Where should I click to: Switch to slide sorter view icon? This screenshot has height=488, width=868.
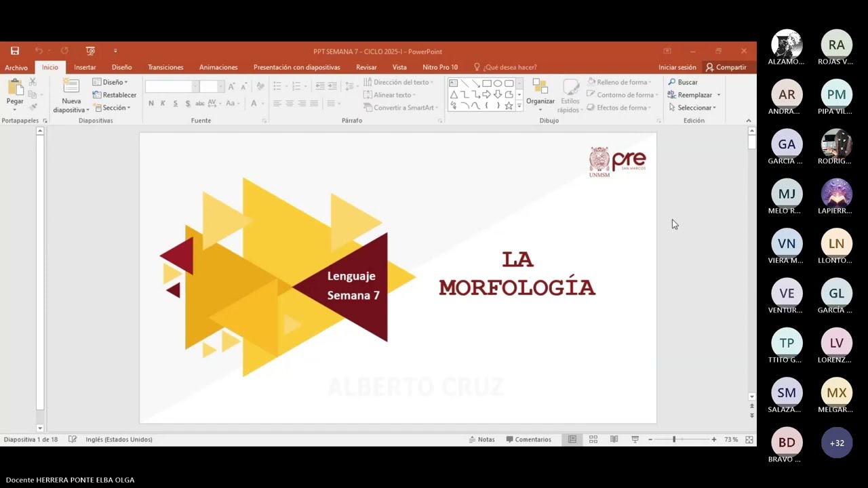tap(593, 439)
